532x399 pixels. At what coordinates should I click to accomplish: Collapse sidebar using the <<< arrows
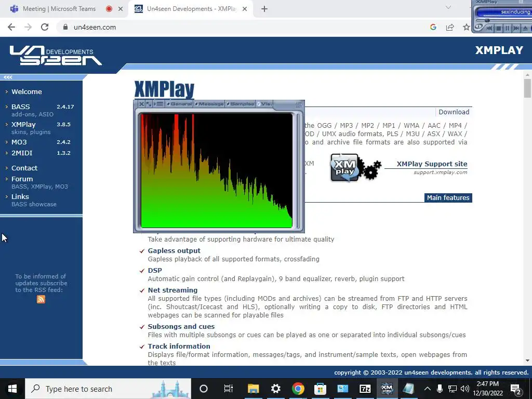(8, 77)
